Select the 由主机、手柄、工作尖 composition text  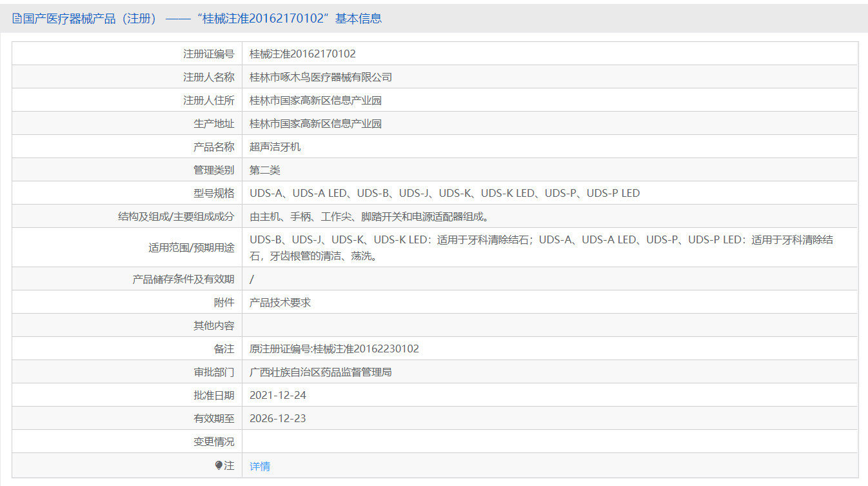click(x=369, y=217)
